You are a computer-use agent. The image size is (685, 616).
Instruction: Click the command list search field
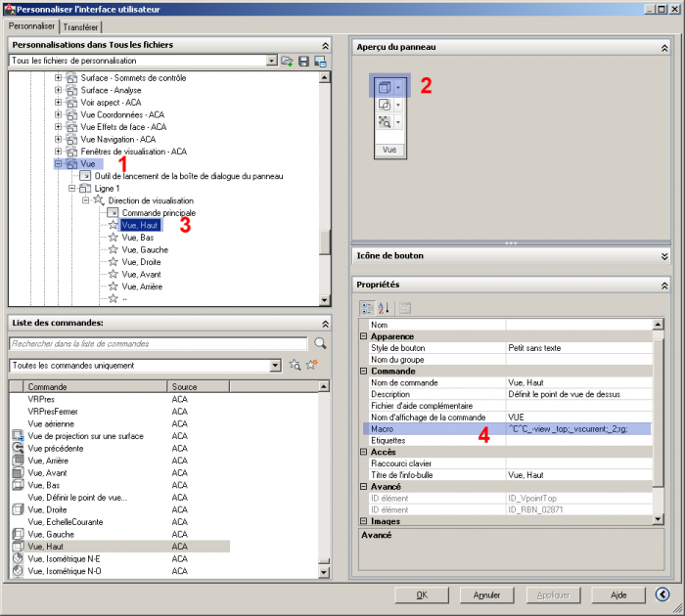click(157, 343)
